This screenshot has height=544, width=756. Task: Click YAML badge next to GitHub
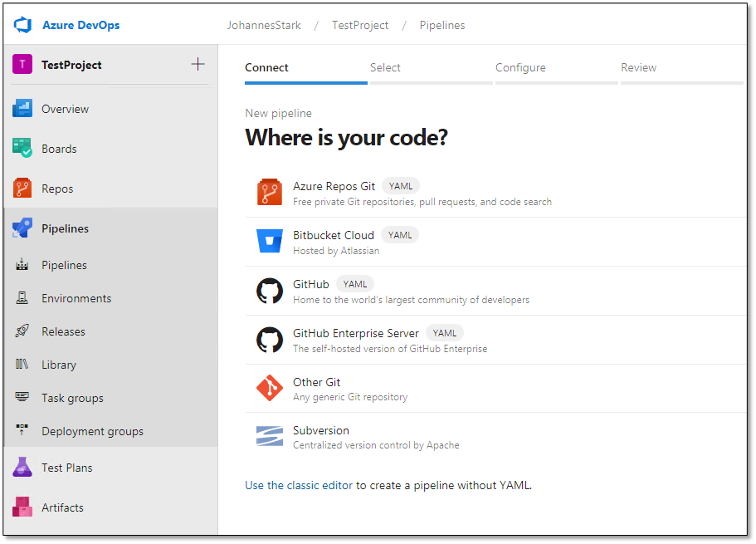[355, 284]
